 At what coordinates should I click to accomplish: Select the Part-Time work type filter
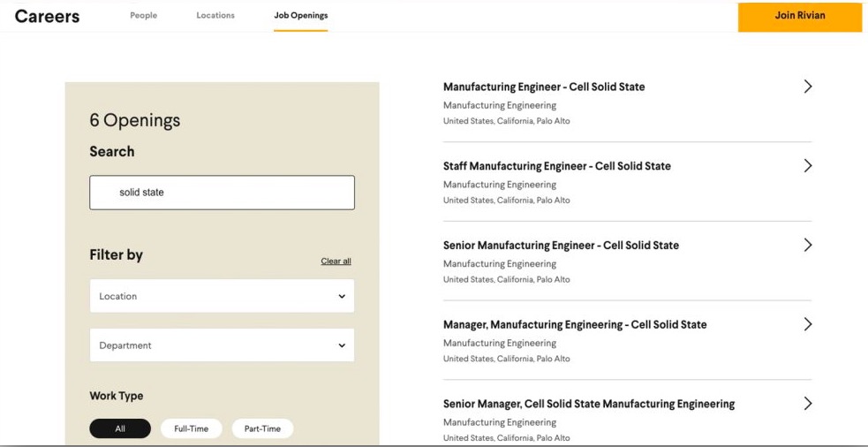(x=262, y=428)
